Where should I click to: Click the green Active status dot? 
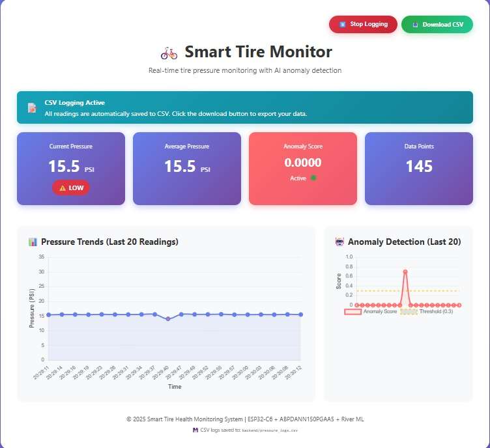point(313,178)
